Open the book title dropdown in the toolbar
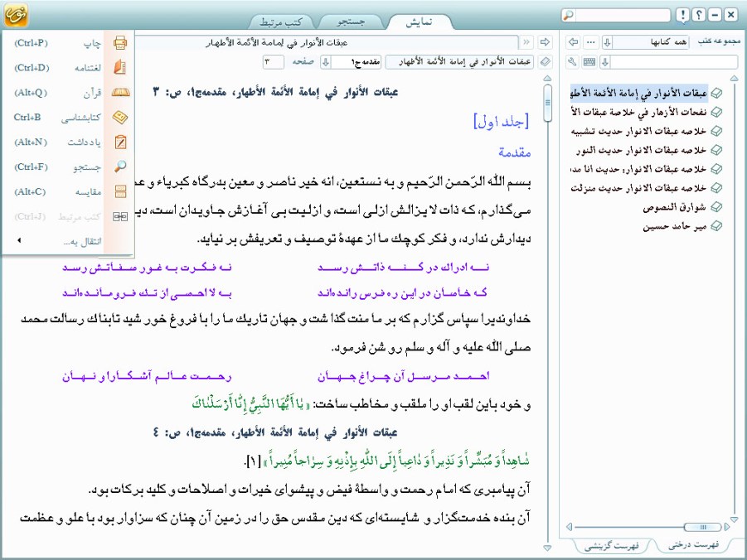This screenshot has width=747, height=560. [x=461, y=62]
